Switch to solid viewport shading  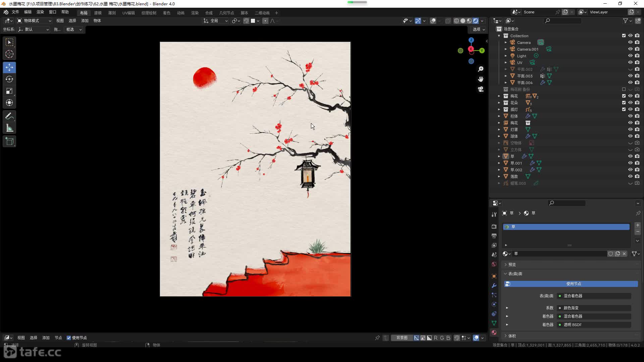pyautogui.click(x=463, y=21)
